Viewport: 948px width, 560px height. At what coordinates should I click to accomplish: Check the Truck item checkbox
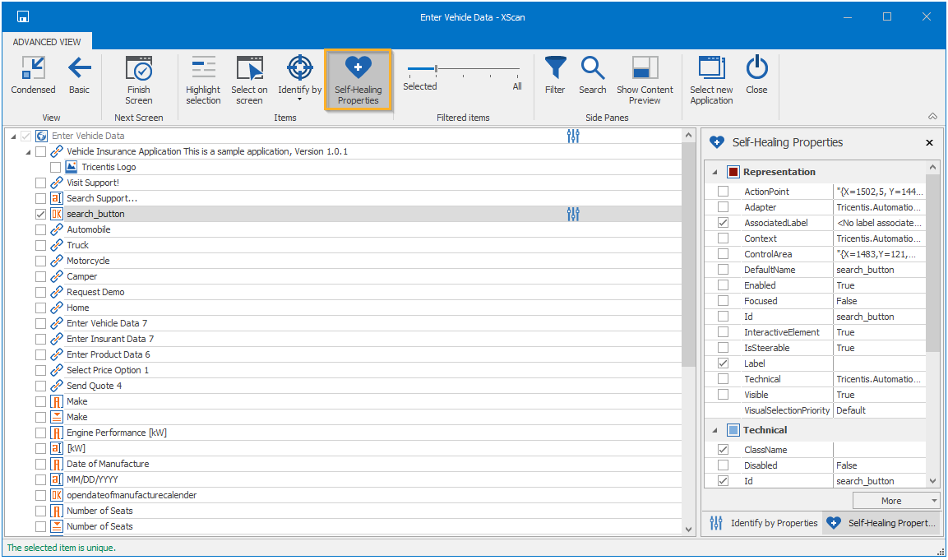click(x=41, y=245)
